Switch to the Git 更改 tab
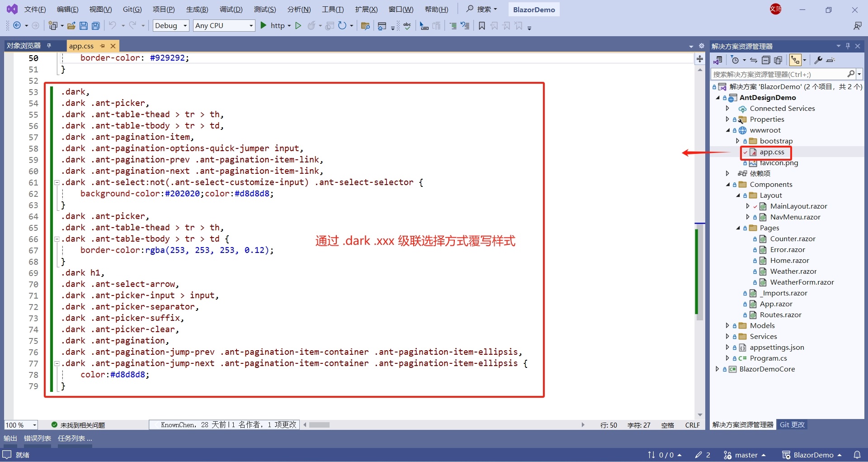This screenshot has height=462, width=868. pos(792,425)
